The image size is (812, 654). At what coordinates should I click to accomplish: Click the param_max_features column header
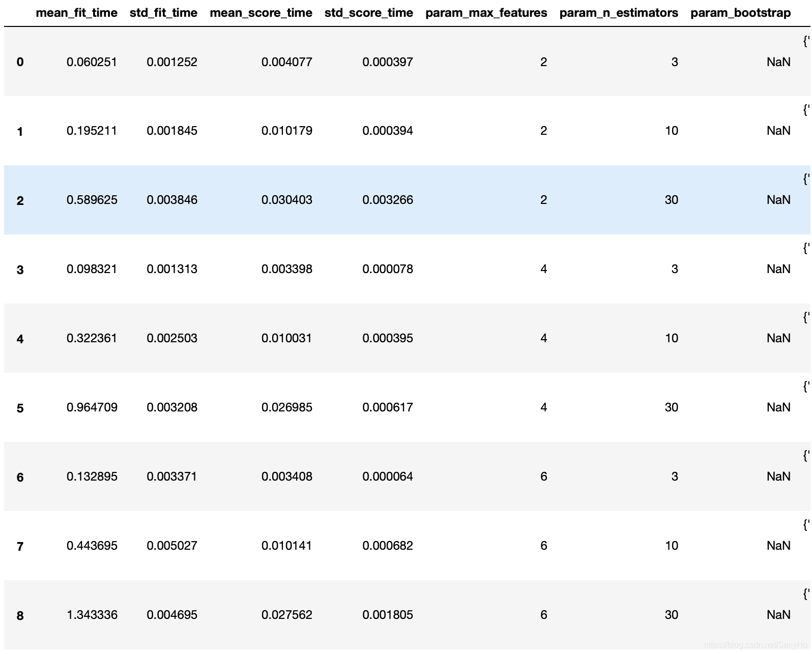(486, 13)
